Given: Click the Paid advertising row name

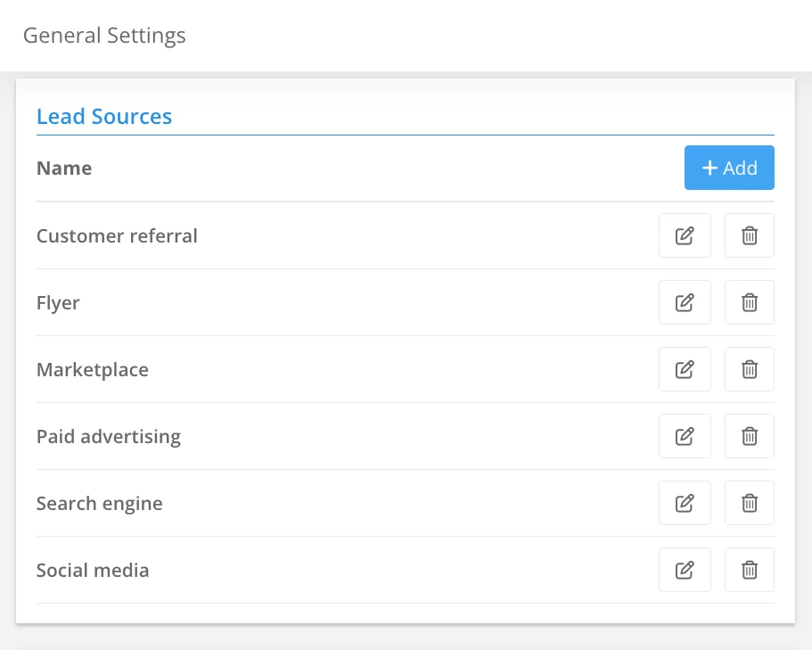Looking at the screenshot, I should (x=109, y=437).
